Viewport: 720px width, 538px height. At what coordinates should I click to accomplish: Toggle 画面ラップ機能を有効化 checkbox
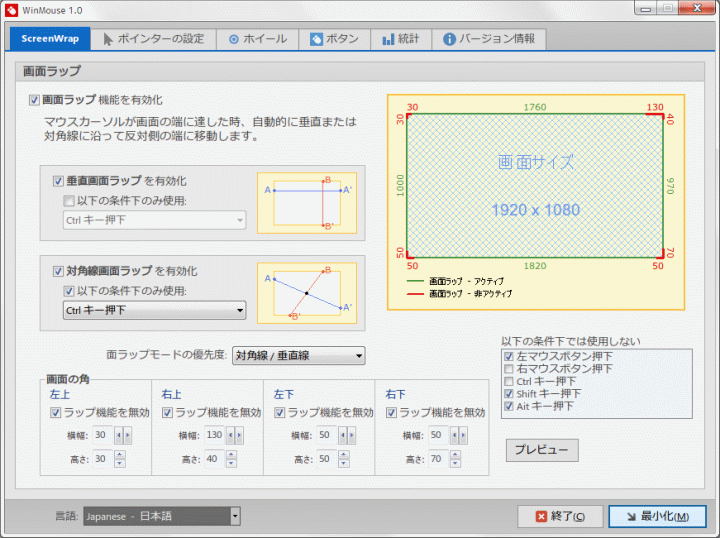point(34,100)
